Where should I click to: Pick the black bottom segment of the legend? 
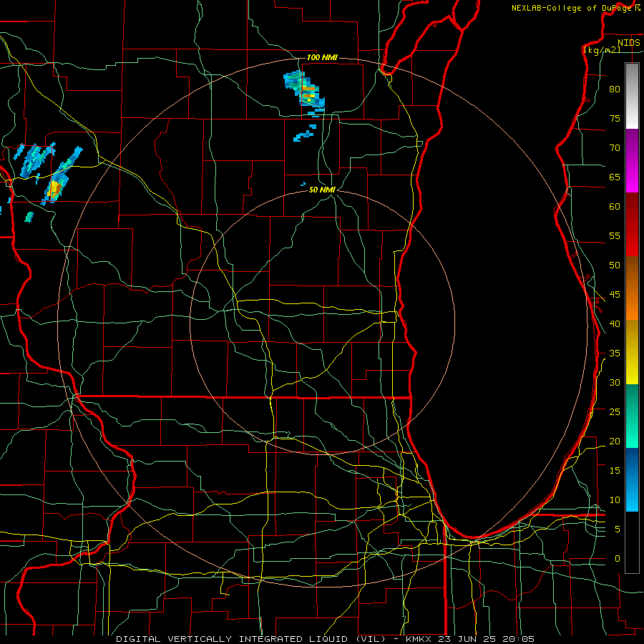pos(632,542)
